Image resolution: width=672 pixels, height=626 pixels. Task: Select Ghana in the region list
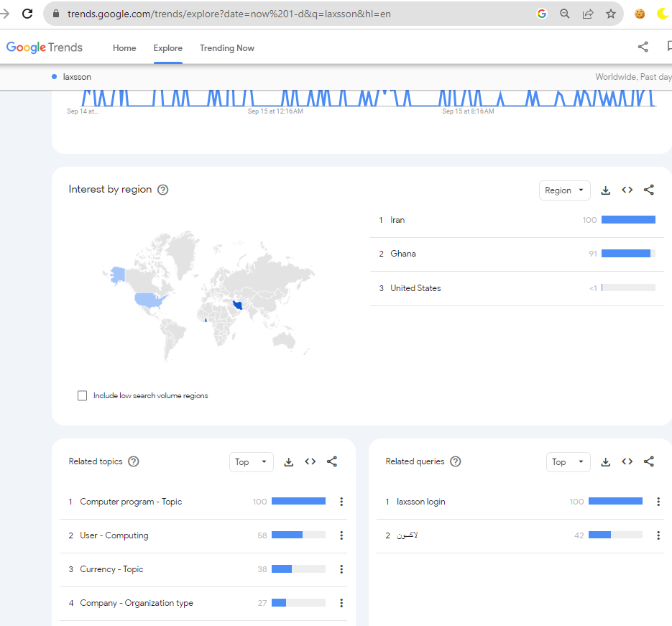tap(403, 254)
